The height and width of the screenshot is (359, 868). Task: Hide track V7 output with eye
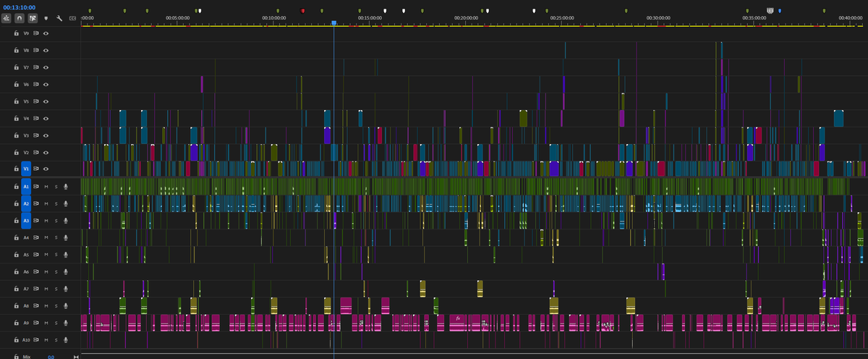(x=46, y=67)
